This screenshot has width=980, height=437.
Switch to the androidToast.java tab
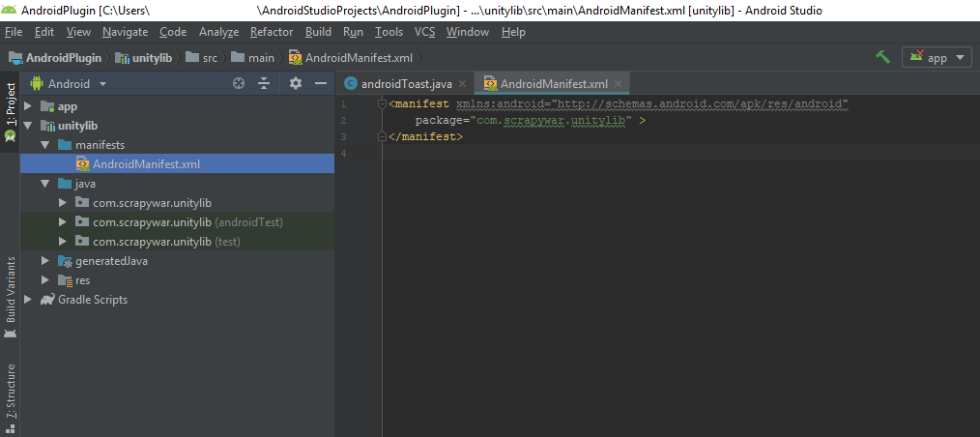[406, 84]
